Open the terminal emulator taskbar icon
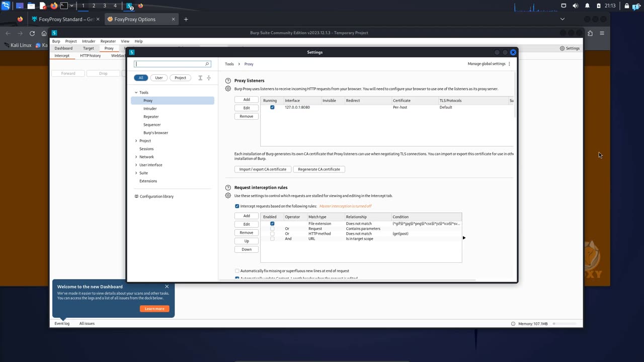 (64, 6)
